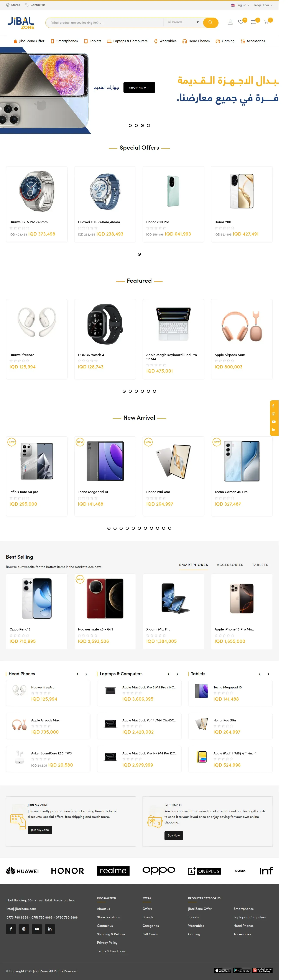
Task: Expand the All Brands dropdown
Action: point(183,22)
